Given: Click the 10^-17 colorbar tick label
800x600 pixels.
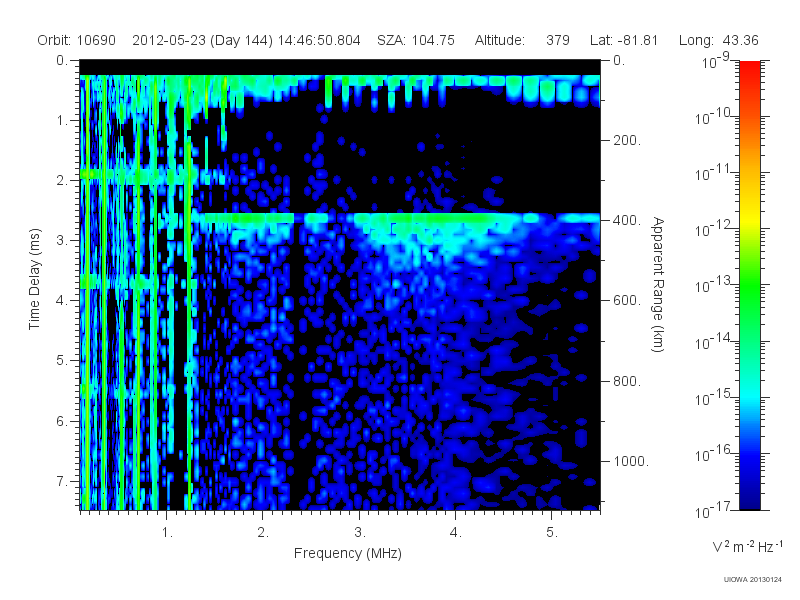Looking at the screenshot, I should pos(714,509).
